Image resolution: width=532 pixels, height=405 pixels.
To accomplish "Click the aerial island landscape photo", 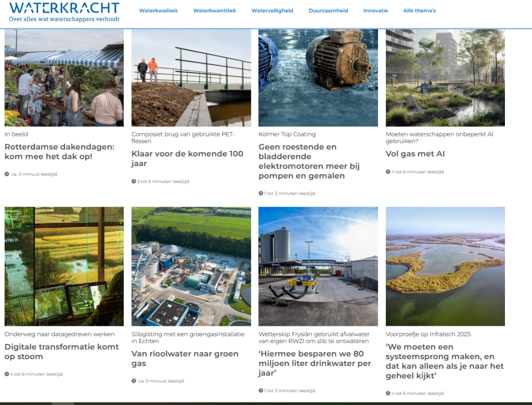I will [x=445, y=266].
